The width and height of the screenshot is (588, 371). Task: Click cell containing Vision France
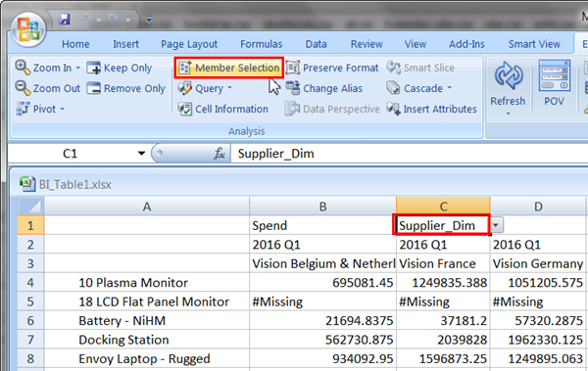point(443,263)
